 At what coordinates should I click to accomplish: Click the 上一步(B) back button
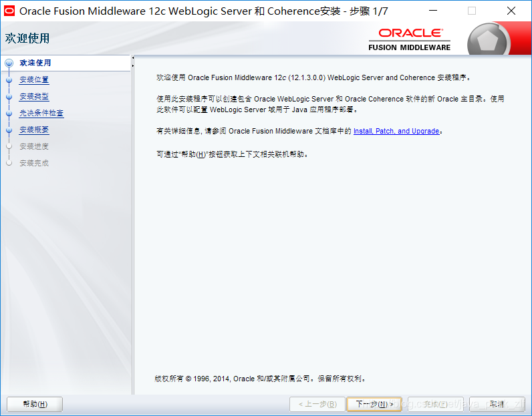317,404
